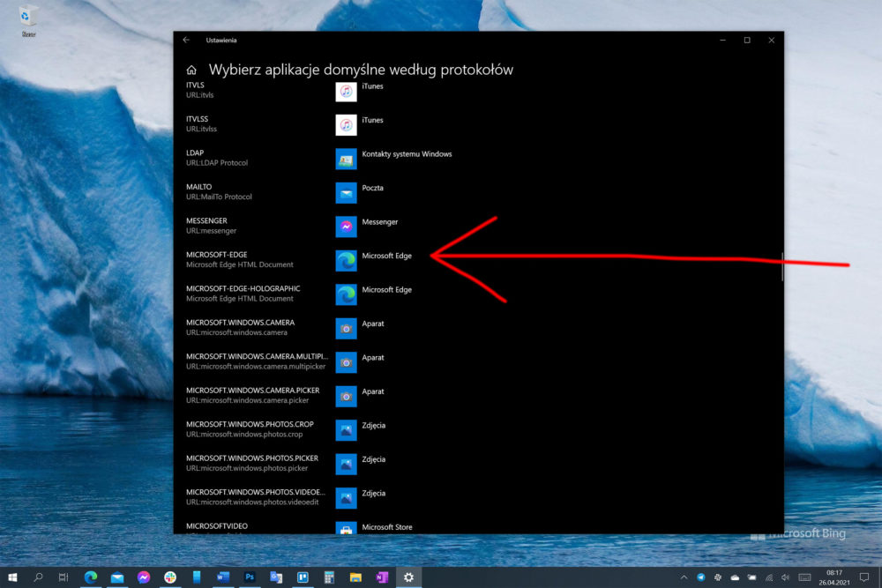882x588 pixels.
Task: Select the LDAP protocol name
Action: click(195, 153)
